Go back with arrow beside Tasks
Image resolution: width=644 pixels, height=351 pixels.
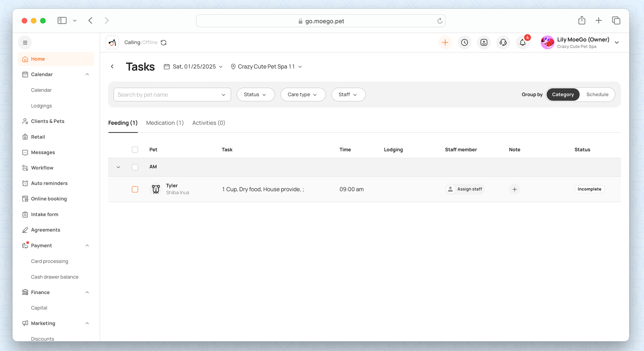tap(112, 67)
